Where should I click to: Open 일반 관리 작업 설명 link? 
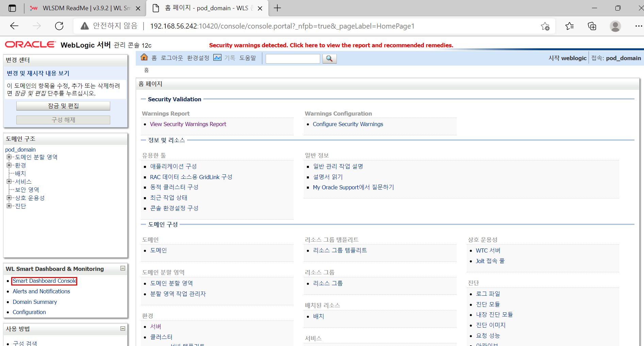[x=338, y=166]
